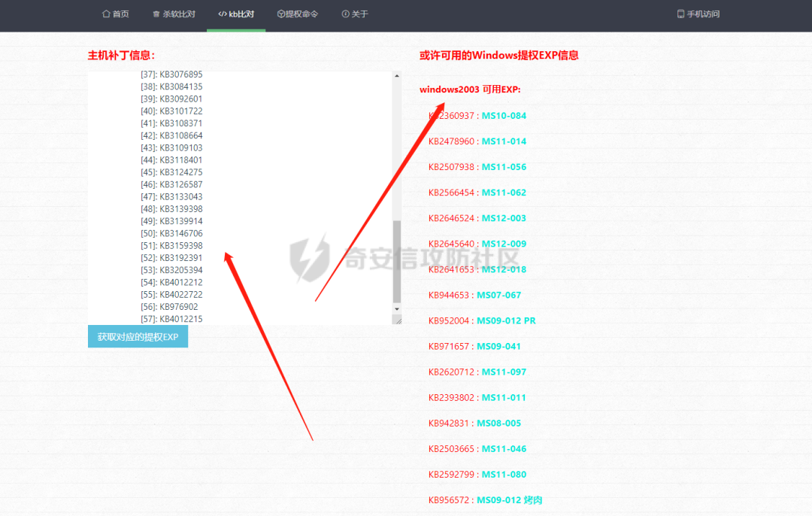The width and height of the screenshot is (812, 516).
Task: Click the [47]: KB3133043 list line
Action: point(171,197)
